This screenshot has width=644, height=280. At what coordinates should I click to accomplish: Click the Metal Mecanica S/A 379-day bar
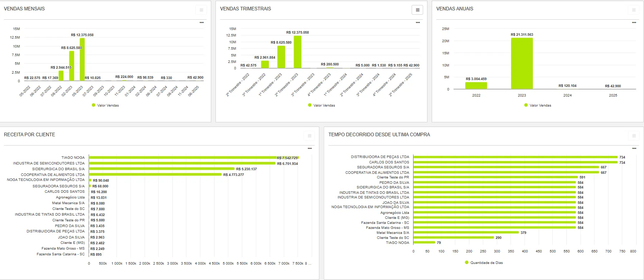pyautogui.click(x=466, y=232)
